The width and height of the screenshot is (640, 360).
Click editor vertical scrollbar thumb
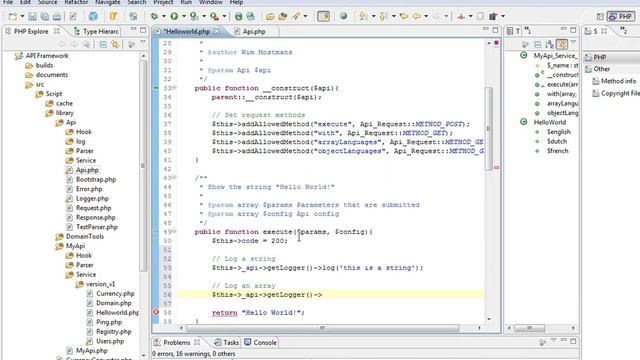point(489,129)
